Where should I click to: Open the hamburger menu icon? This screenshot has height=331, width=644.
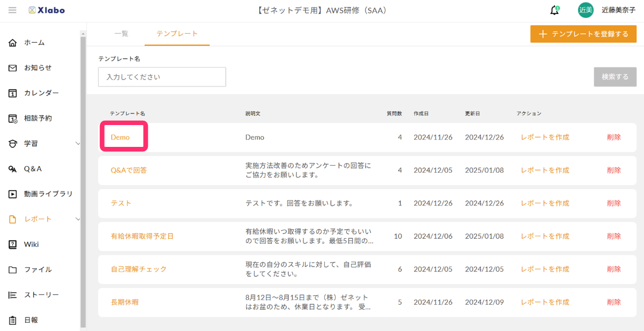click(x=12, y=10)
